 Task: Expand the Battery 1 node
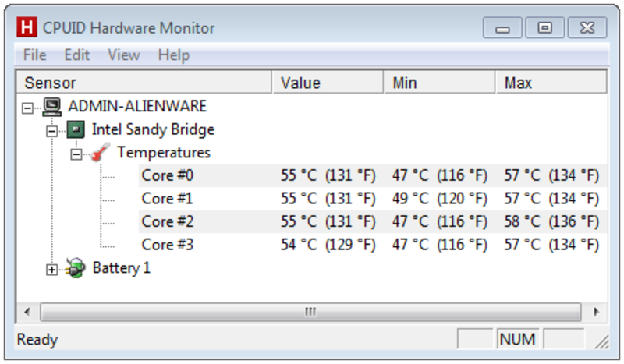(x=51, y=270)
